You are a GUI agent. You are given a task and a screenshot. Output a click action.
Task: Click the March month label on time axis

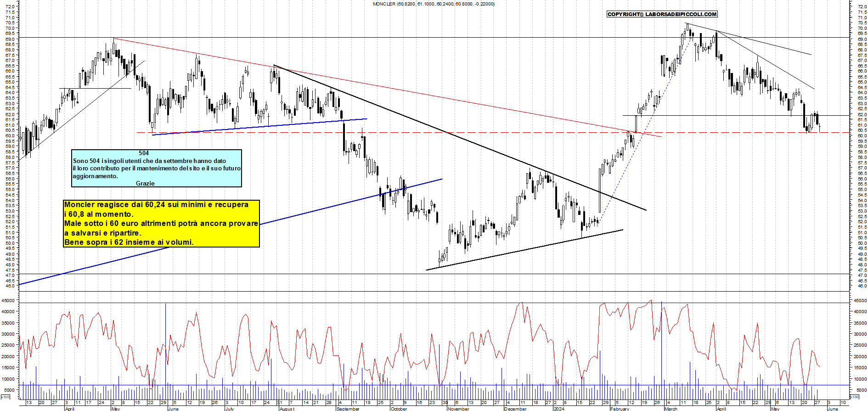point(671,409)
